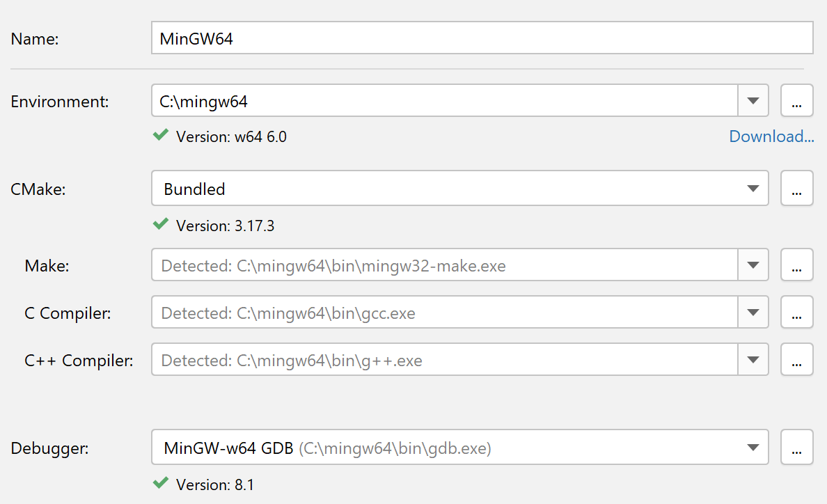Click the Download link for the environment
Image resolution: width=827 pixels, height=504 pixels.
coord(771,136)
